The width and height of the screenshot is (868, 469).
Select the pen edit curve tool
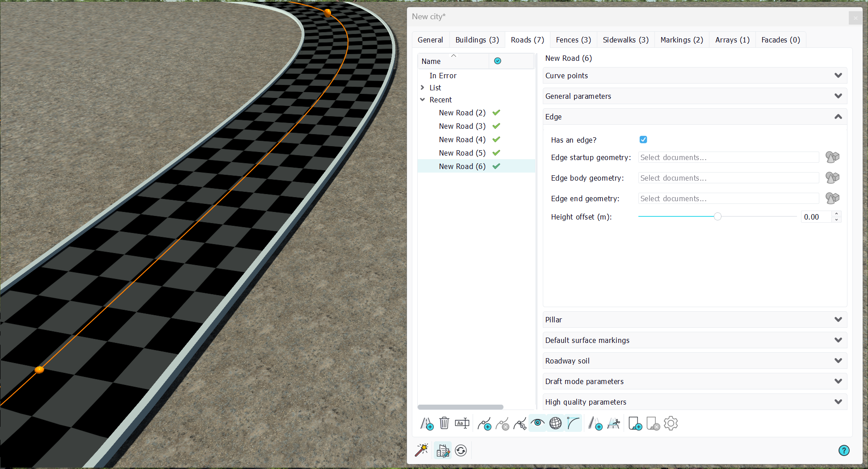point(520,423)
